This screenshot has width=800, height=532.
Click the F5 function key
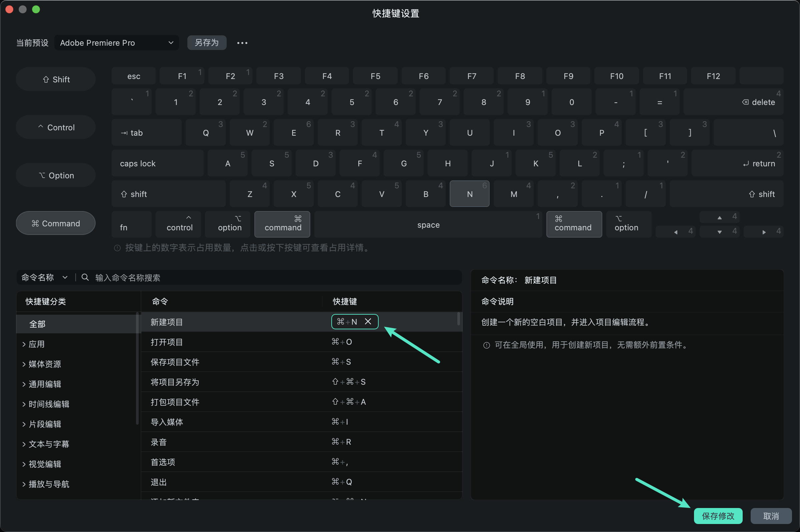(375, 76)
